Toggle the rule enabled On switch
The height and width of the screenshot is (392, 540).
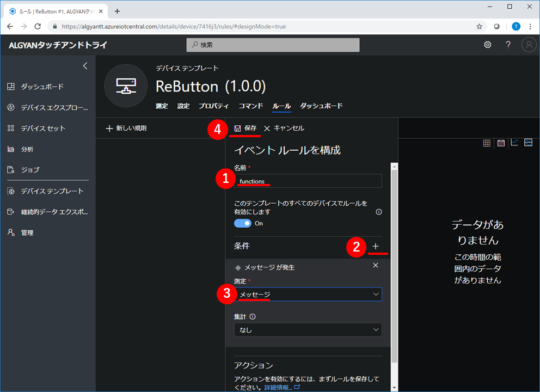(243, 223)
